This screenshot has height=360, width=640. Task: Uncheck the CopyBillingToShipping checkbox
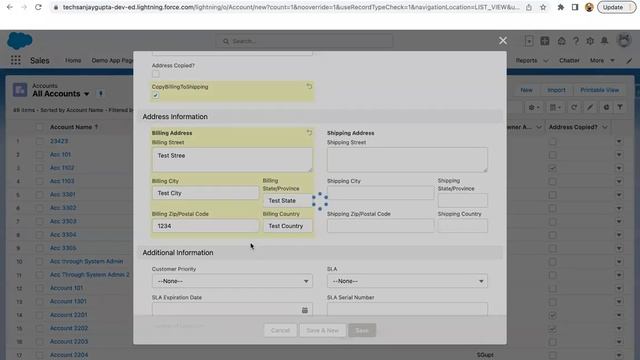[156, 95]
